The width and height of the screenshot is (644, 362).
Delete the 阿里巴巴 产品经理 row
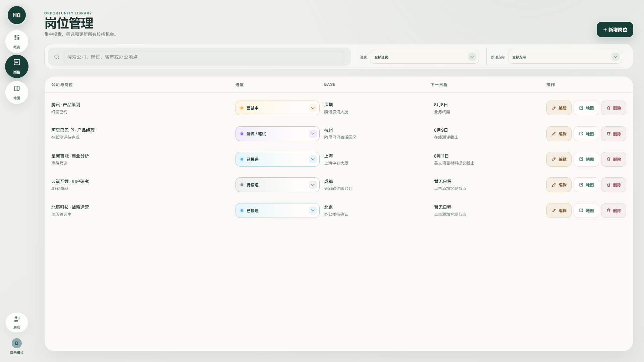tap(613, 134)
